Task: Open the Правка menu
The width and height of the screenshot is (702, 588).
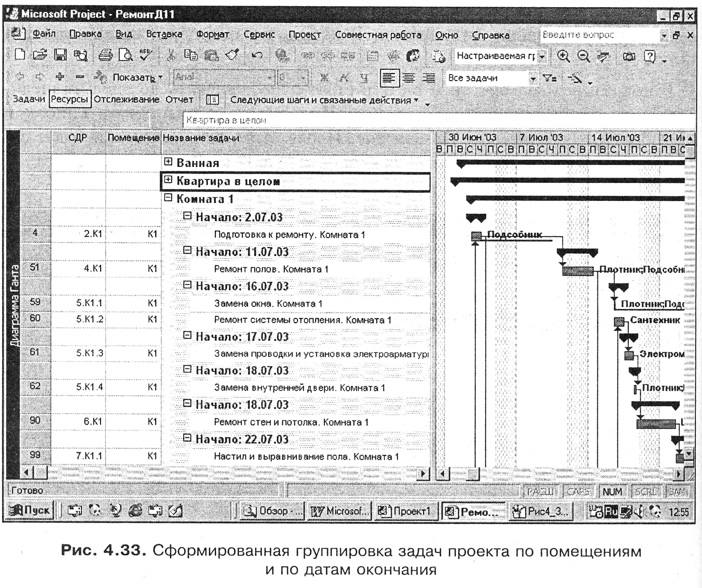Action: click(85, 34)
